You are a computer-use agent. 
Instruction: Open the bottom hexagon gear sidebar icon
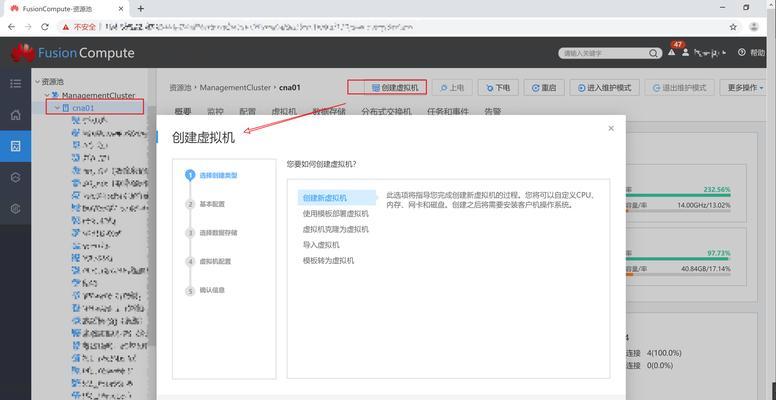(15, 209)
